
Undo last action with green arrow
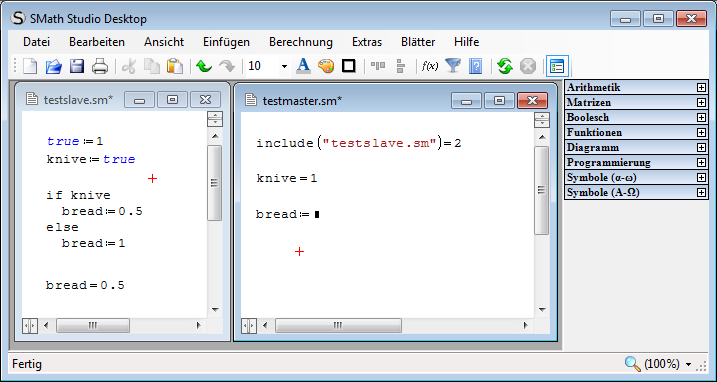pyautogui.click(x=204, y=66)
